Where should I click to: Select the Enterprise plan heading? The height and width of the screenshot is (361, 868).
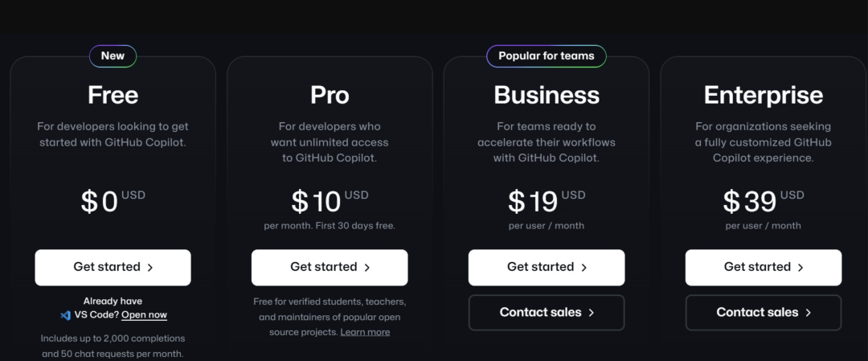764,95
